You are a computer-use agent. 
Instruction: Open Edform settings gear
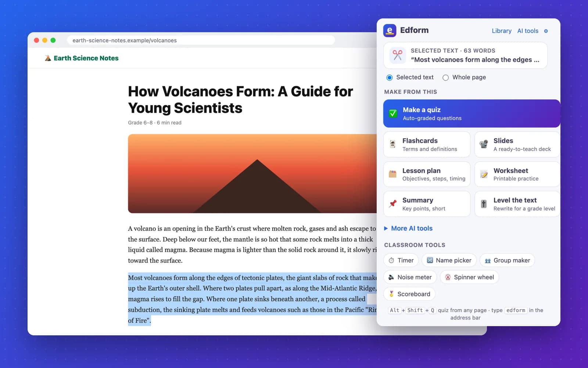pyautogui.click(x=546, y=31)
